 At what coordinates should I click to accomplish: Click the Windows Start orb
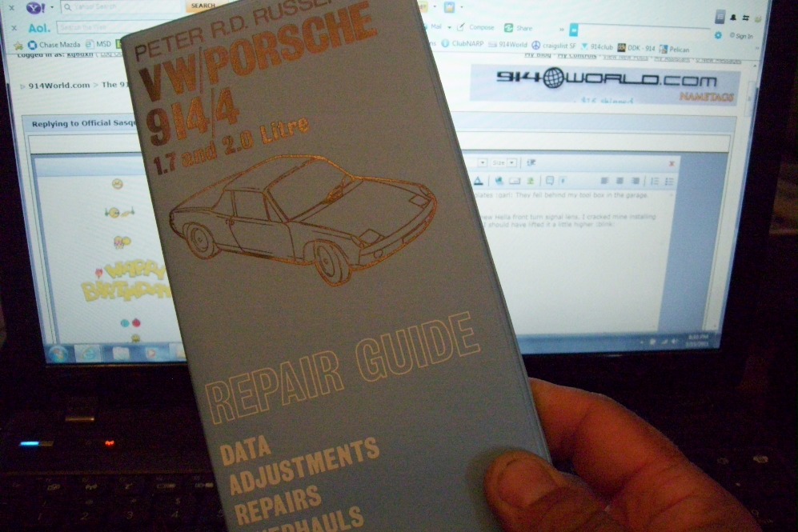tap(57, 353)
